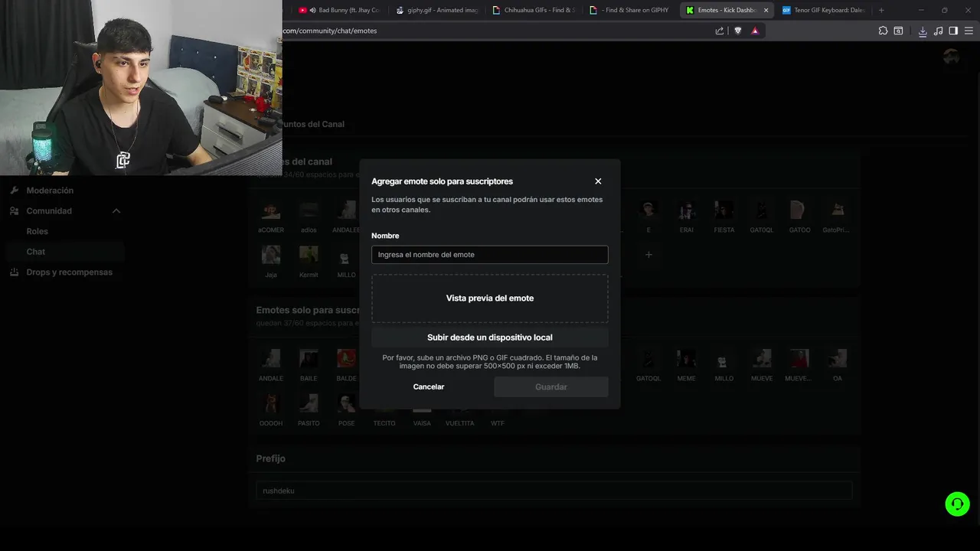Click the VUELTITA emote label
The width and height of the screenshot is (980, 551).
point(460,423)
